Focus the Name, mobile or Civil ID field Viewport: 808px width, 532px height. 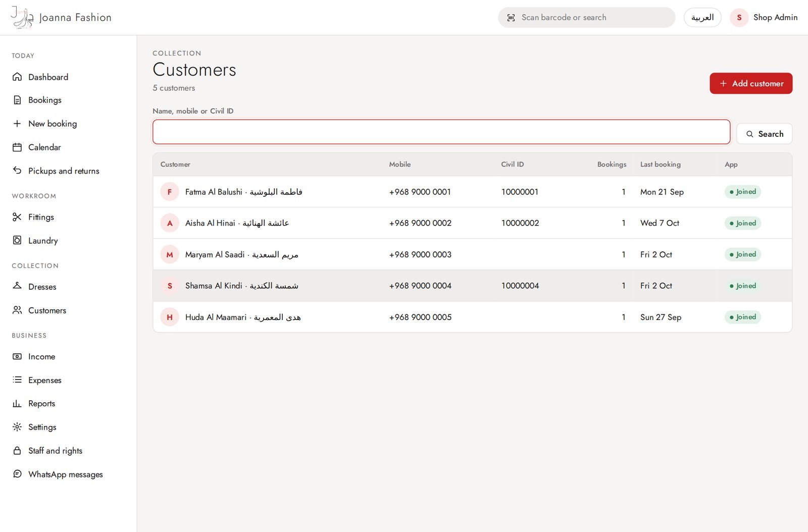(x=441, y=132)
